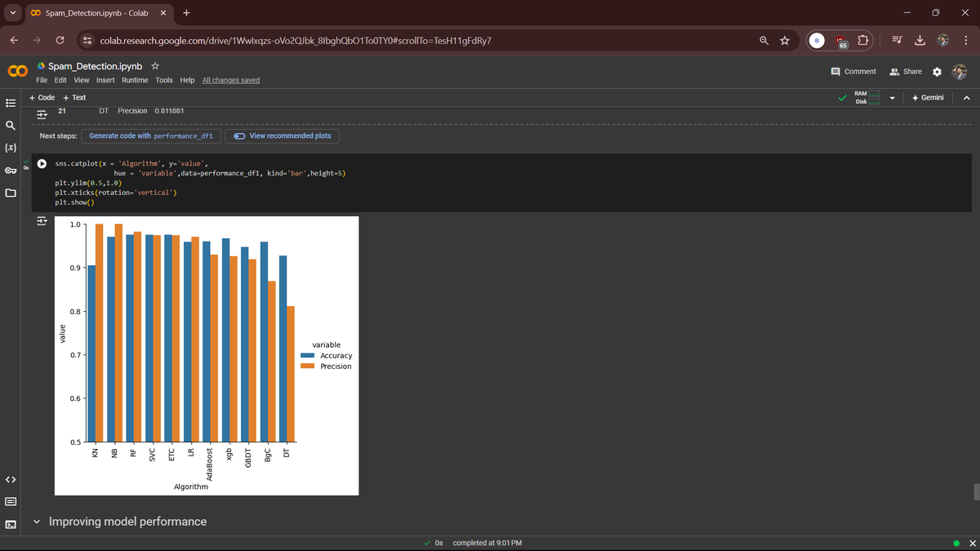Click output toggle icon next to DT Precision row
Image resolution: width=980 pixels, height=551 pixels.
(x=41, y=115)
